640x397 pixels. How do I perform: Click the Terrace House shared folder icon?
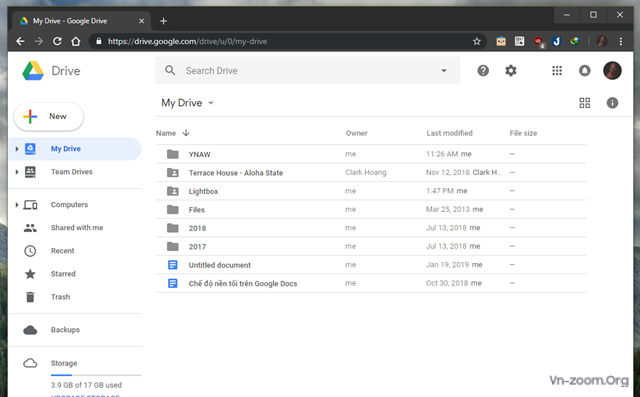point(173,173)
